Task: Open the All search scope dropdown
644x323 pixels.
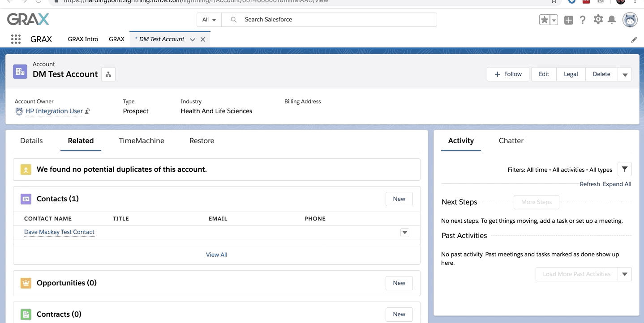Action: pyautogui.click(x=209, y=20)
